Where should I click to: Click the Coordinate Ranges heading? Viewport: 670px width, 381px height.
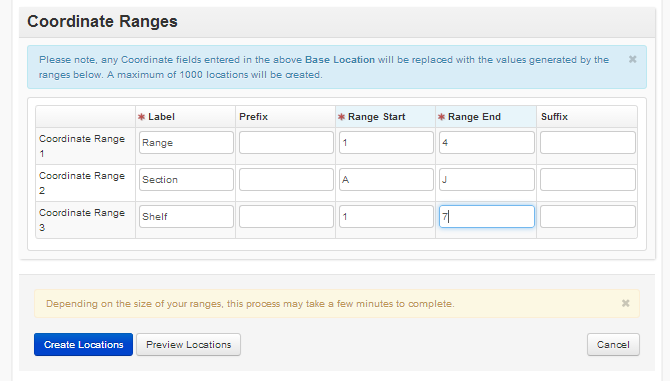click(102, 21)
